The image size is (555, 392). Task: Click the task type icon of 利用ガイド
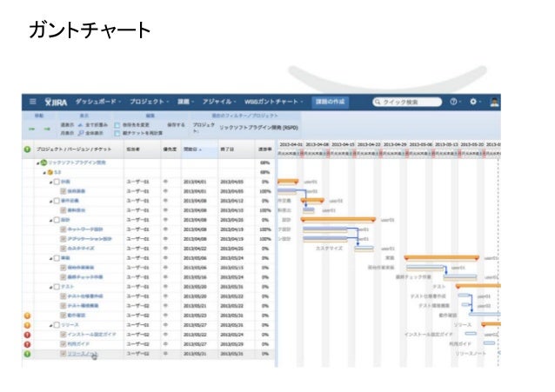[63, 344]
